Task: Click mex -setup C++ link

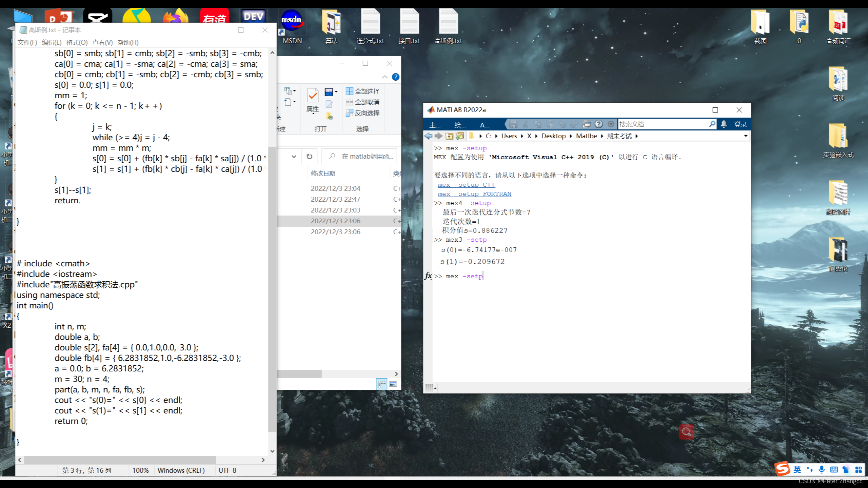Action: (466, 185)
